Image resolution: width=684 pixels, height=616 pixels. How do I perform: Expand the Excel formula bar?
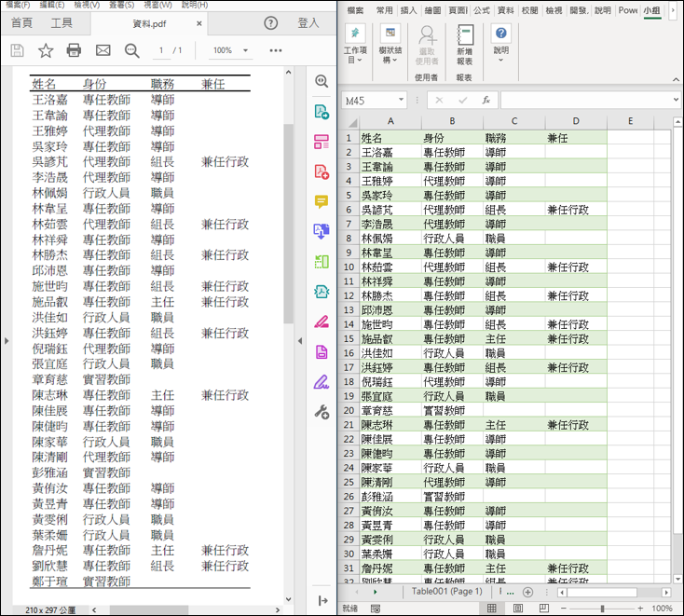point(676,100)
